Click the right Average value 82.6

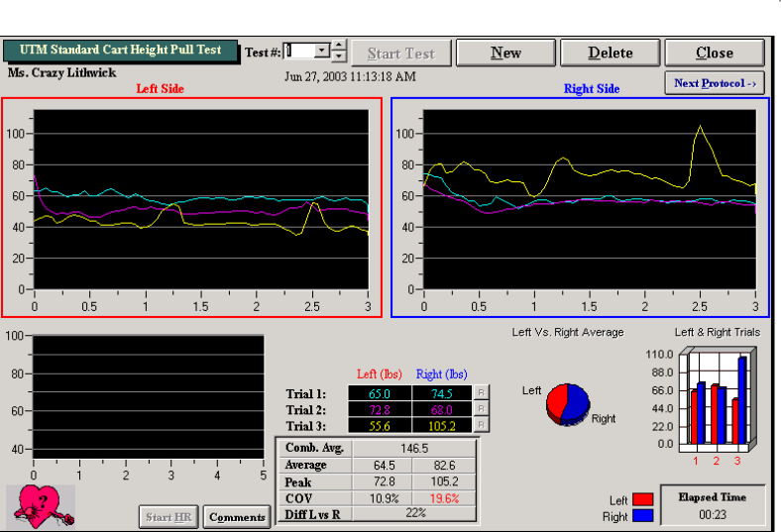[444, 466]
